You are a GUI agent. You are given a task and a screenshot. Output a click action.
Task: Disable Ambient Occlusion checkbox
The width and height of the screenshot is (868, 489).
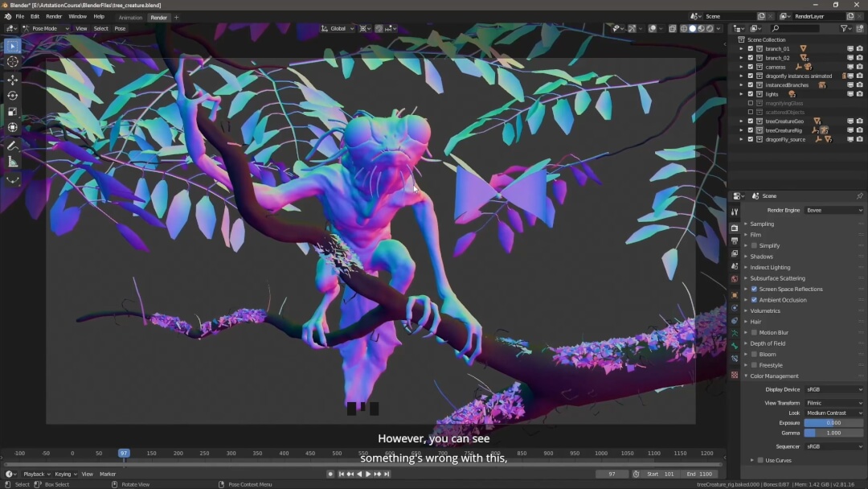754,300
